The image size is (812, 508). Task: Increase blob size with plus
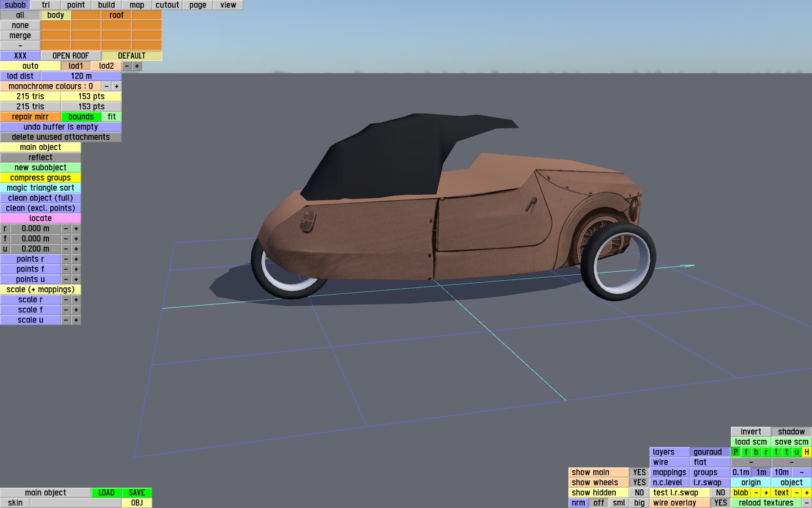point(766,493)
